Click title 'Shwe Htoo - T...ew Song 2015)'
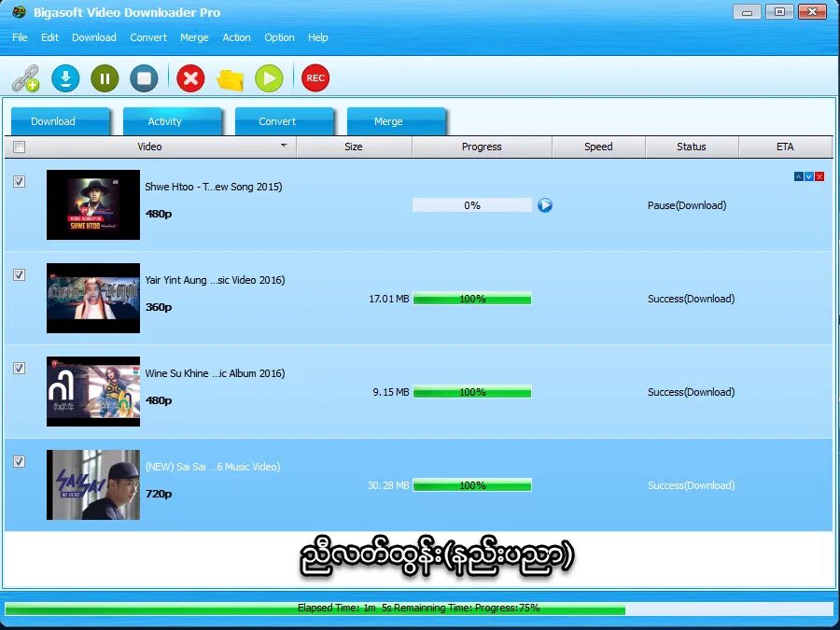Image resolution: width=840 pixels, height=630 pixels. 214,187
